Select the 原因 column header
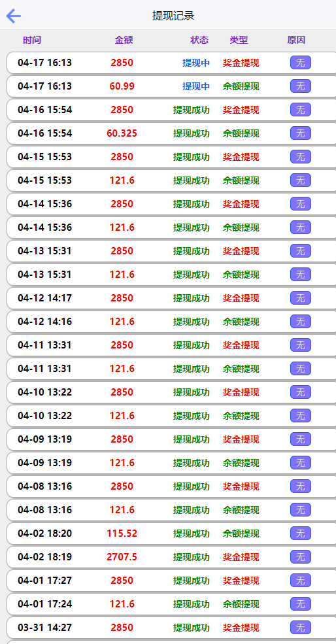336x644 pixels. (296, 41)
